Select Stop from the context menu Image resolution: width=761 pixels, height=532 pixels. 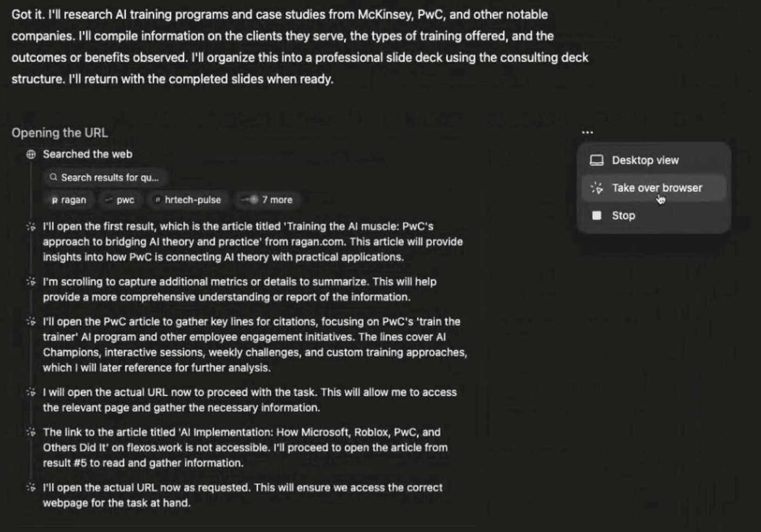click(x=623, y=215)
